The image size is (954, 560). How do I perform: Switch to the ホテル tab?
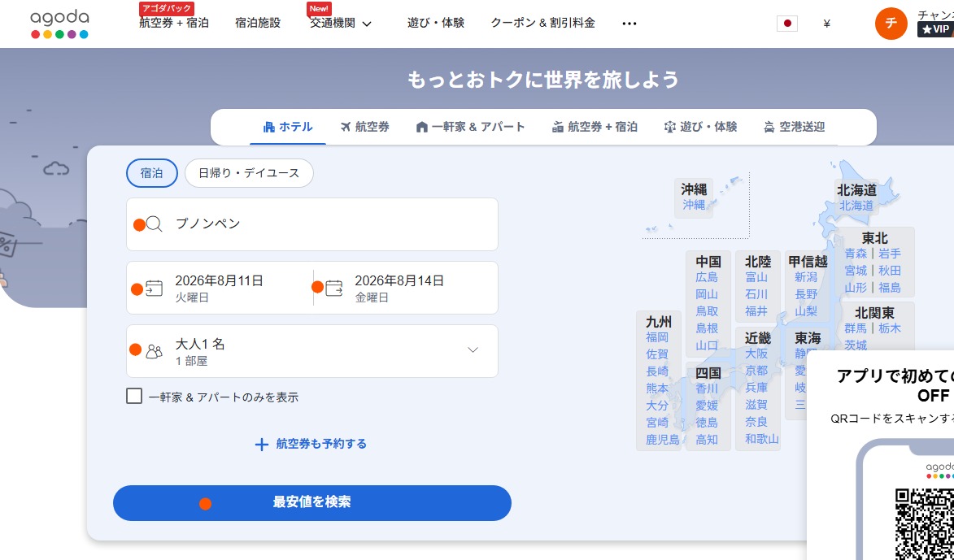288,127
